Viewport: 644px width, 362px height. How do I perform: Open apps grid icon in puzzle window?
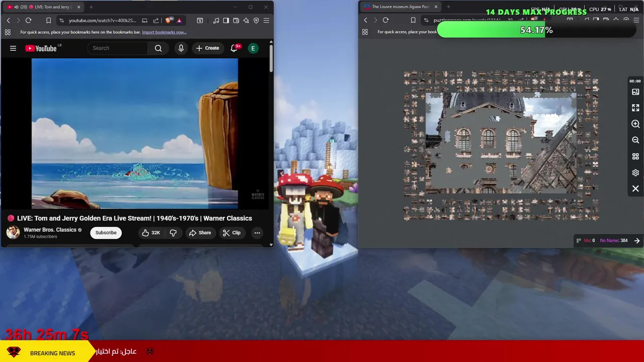[365, 32]
